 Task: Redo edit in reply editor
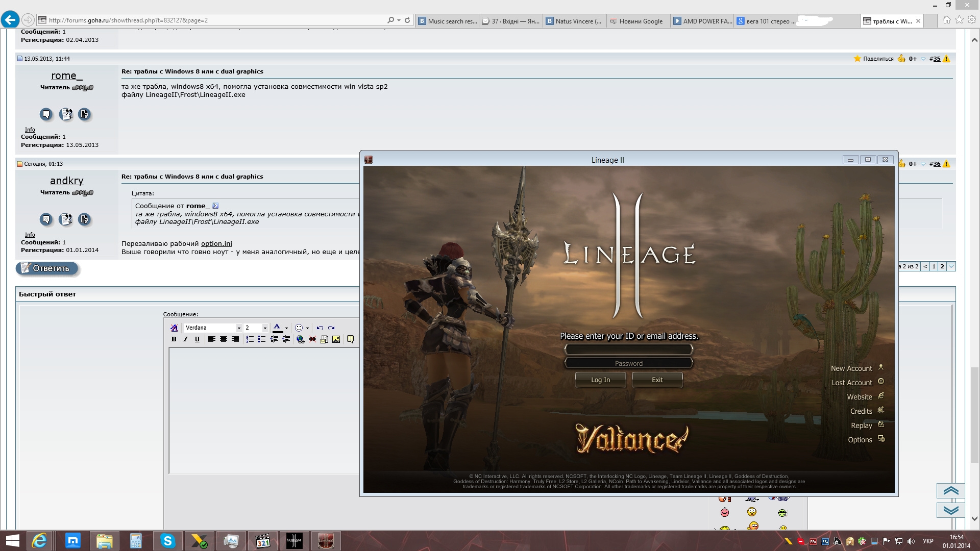pos(331,328)
